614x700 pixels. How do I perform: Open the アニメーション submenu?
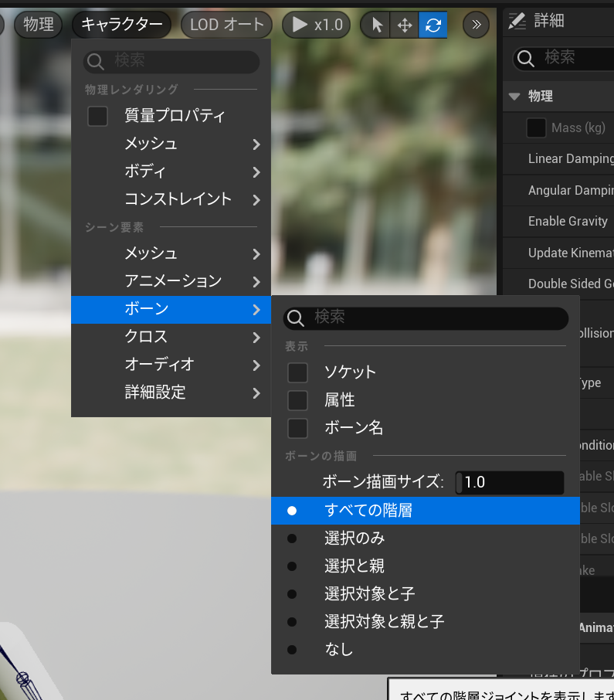(171, 281)
